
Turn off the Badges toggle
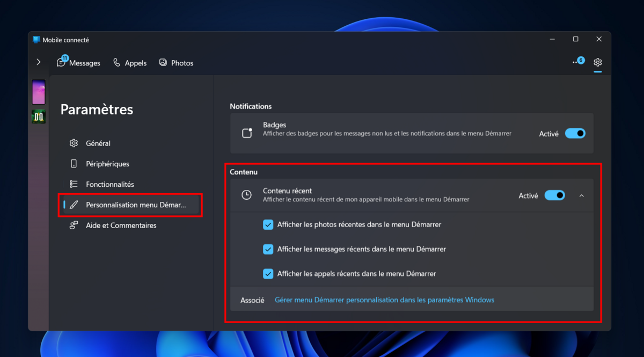tap(575, 134)
